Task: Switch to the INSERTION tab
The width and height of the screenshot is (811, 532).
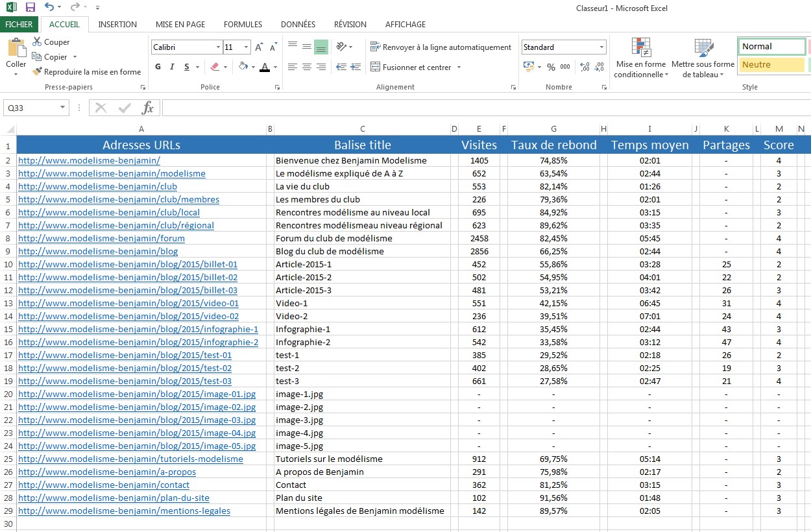Action: pos(117,25)
